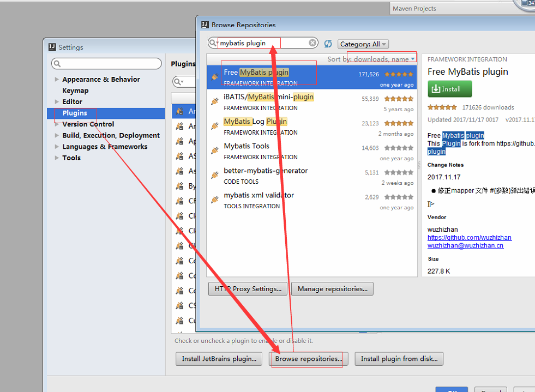Viewport: 535px width, 392px height.
Task: Expand the Build, Execution, Deployment node
Action: (57, 135)
